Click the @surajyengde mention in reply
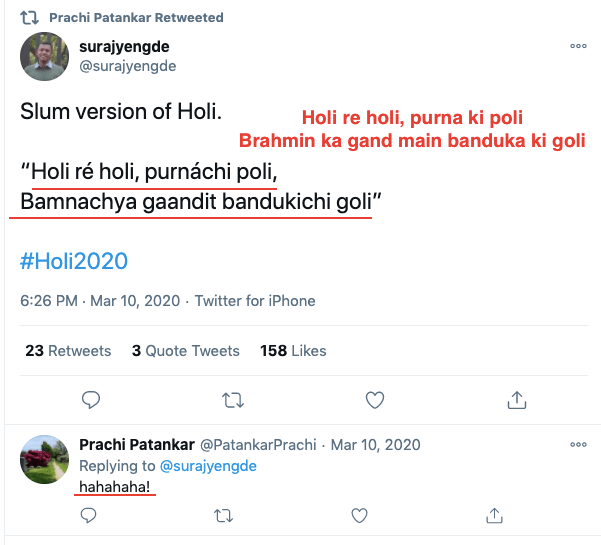The width and height of the screenshot is (601, 545). 206,465
